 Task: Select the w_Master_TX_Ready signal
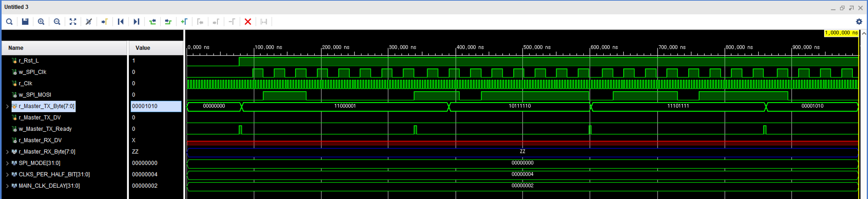pyautogui.click(x=45, y=129)
